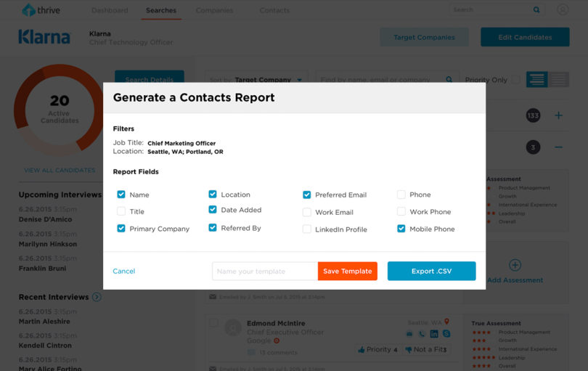Open Target Companies
Image resolution: width=588 pixels, height=371 pixels.
pyautogui.click(x=424, y=37)
